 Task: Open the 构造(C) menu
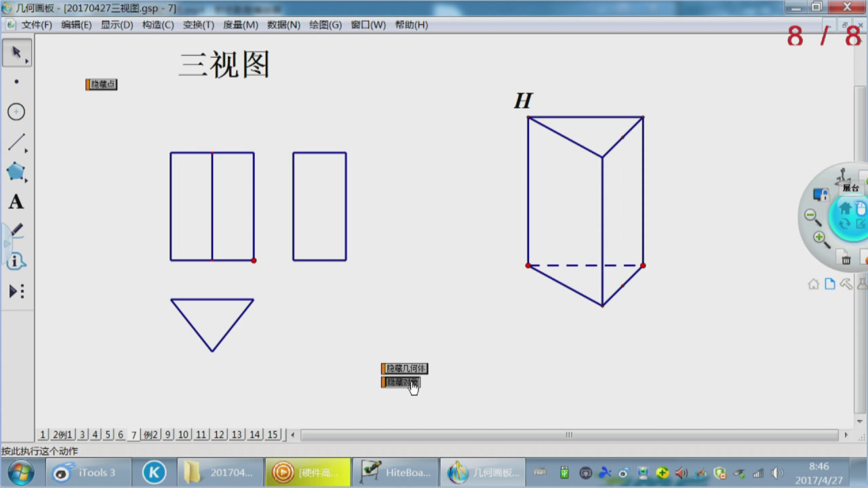click(x=158, y=24)
